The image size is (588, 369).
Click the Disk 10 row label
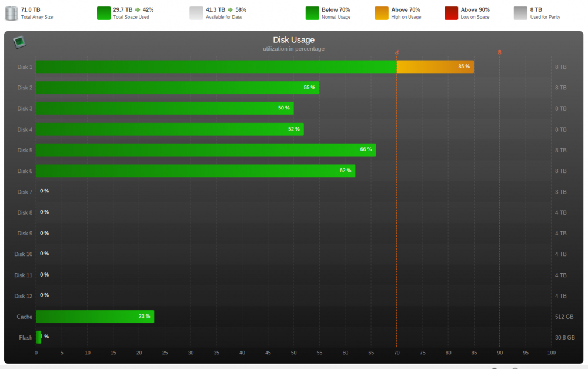click(24, 254)
